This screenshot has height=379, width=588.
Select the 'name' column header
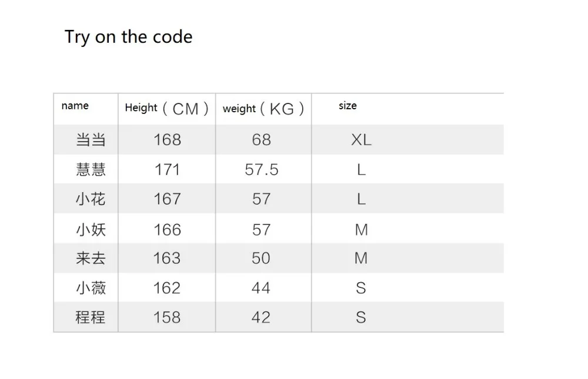click(75, 106)
